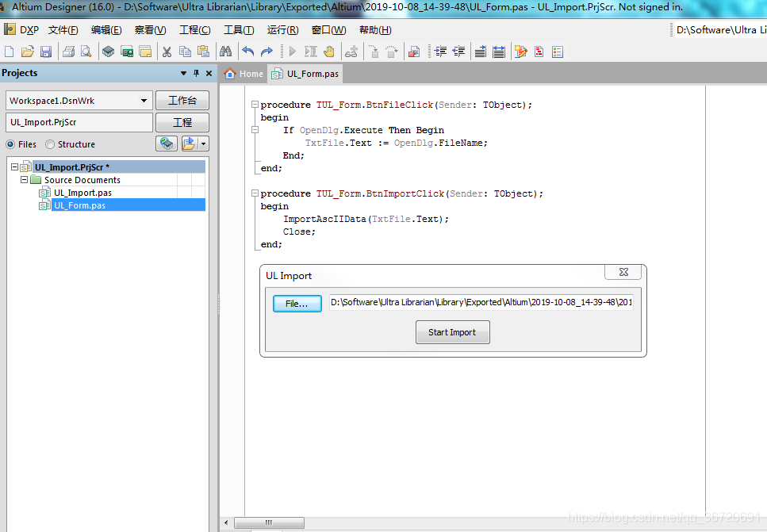Click the glasses Add Watch icon
767x532 pixels.
pos(351,52)
